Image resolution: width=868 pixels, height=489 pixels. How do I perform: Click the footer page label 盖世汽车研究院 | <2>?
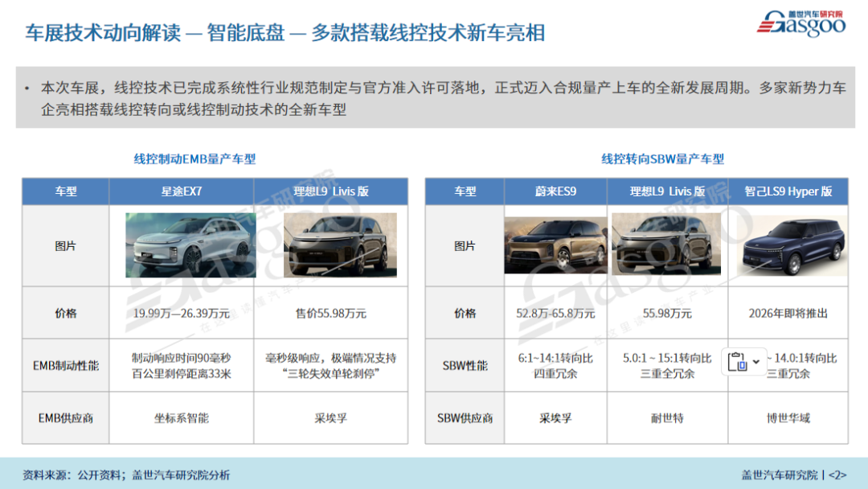(794, 475)
